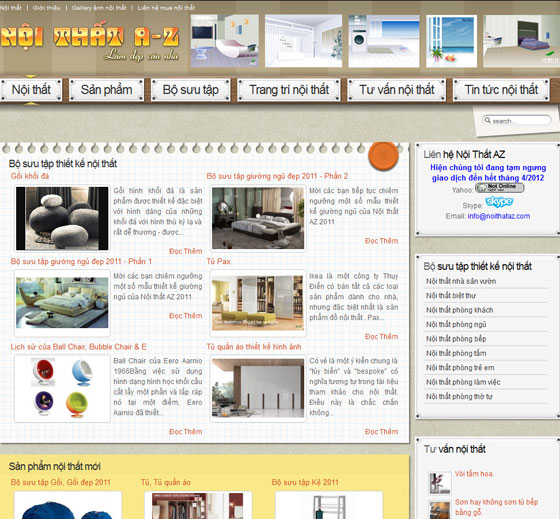
Task: Select Nội thất phòng khách category
Action: [x=459, y=310]
